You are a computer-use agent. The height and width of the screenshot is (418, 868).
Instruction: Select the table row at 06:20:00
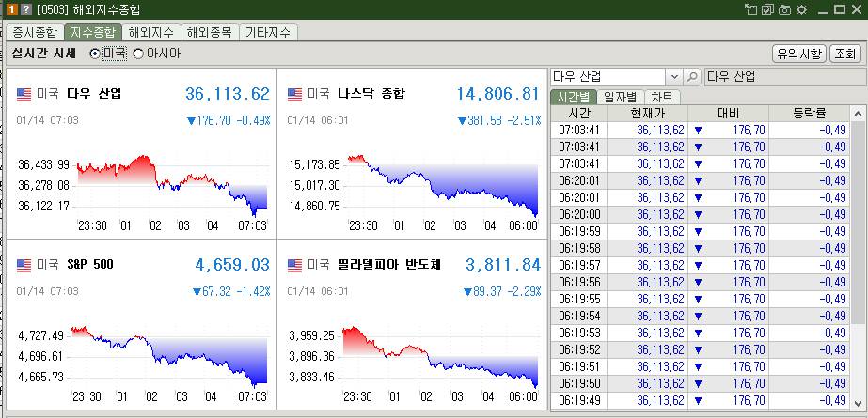(x=700, y=214)
